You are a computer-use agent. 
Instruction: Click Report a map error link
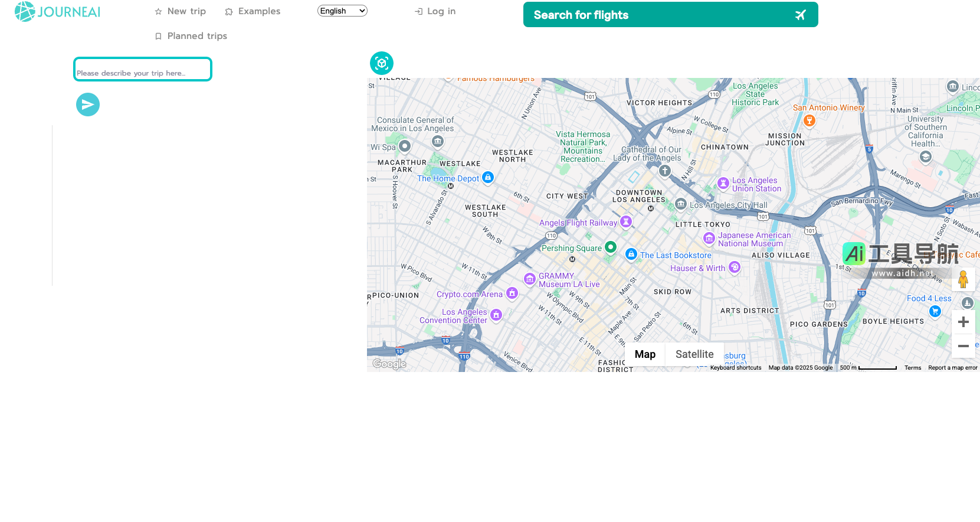[952, 368]
